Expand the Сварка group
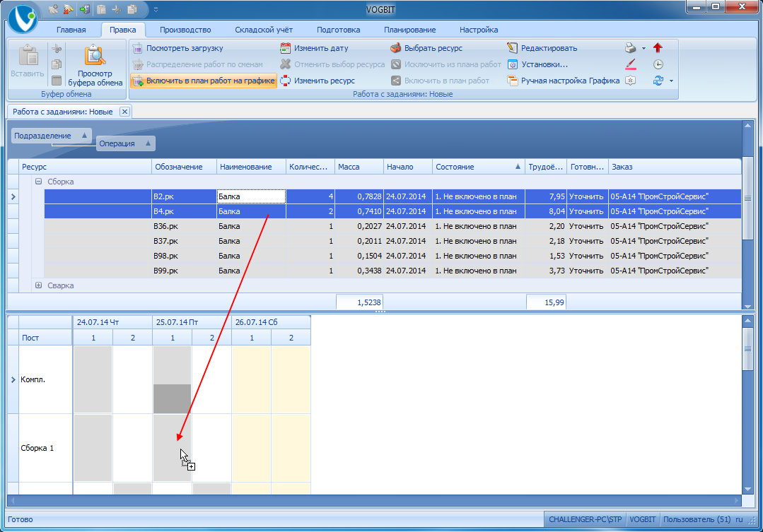 (x=38, y=285)
